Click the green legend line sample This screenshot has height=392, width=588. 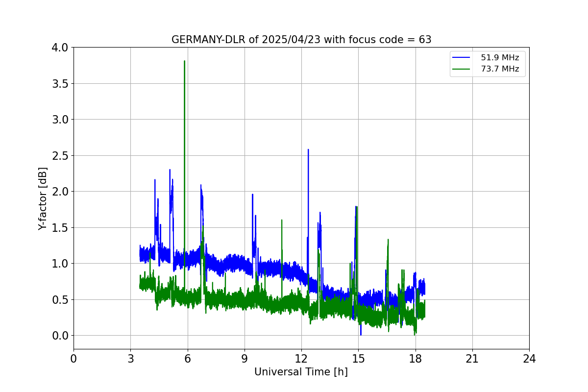(462, 69)
